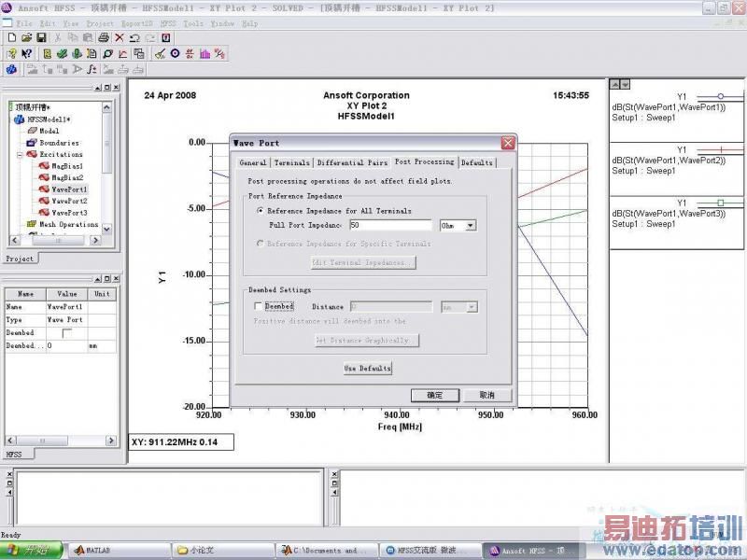Open the Ohm impedance unit dropdown
The width and height of the screenshot is (747, 560).
pyautogui.click(x=471, y=225)
